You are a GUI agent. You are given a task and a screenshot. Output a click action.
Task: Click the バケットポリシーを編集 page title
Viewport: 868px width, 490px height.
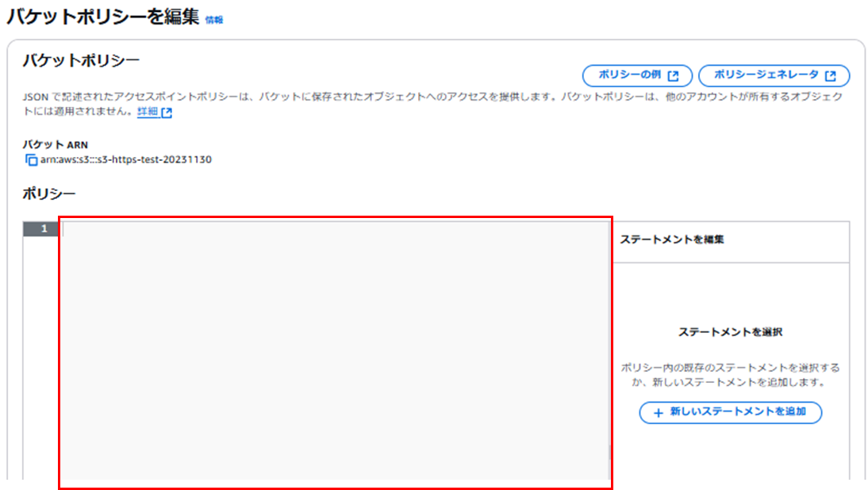coord(103,17)
